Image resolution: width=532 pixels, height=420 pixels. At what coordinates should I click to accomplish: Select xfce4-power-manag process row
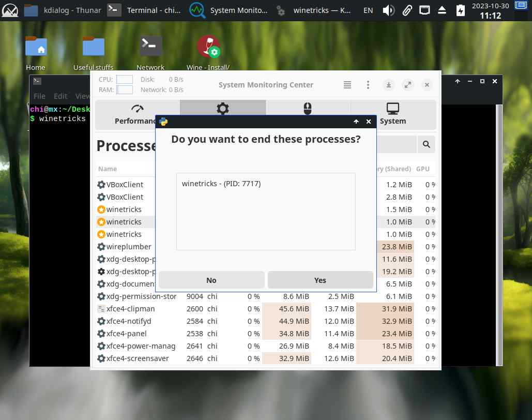(266, 346)
